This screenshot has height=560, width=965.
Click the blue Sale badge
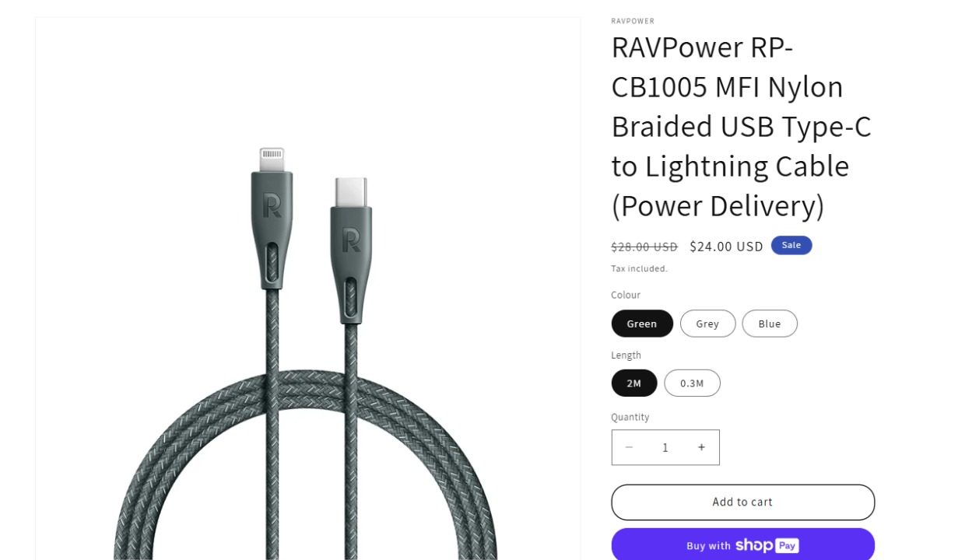pos(791,245)
